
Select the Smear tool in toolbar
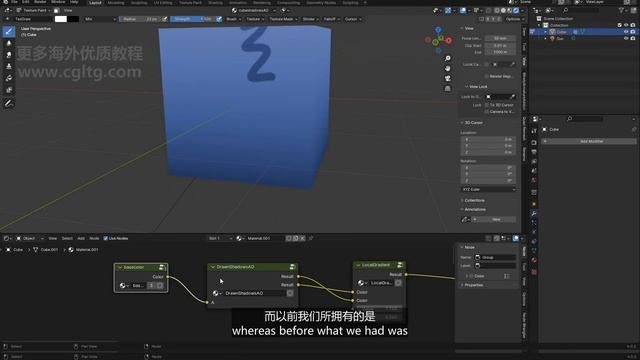[x=9, y=55]
